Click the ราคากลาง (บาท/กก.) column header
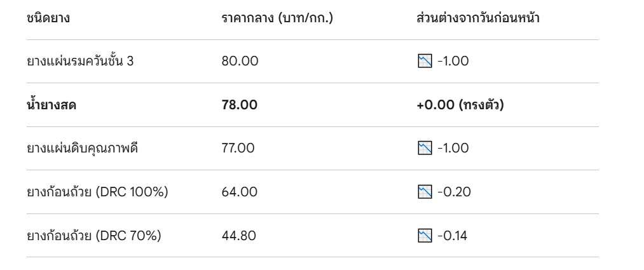The image size is (644, 270). pos(277,18)
